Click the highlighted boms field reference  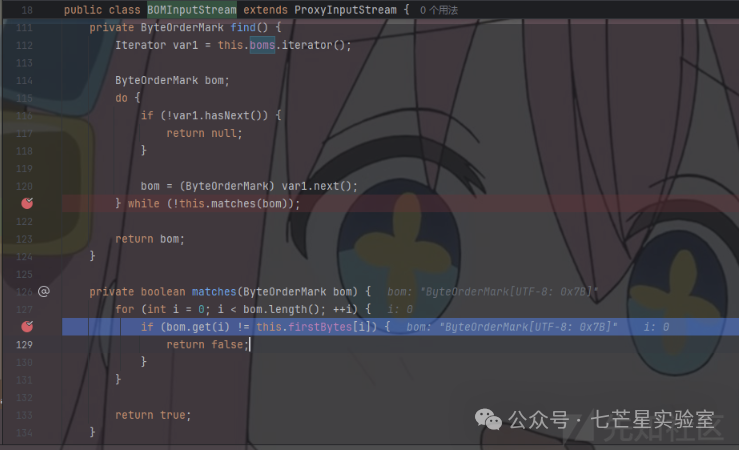pyautogui.click(x=262, y=45)
